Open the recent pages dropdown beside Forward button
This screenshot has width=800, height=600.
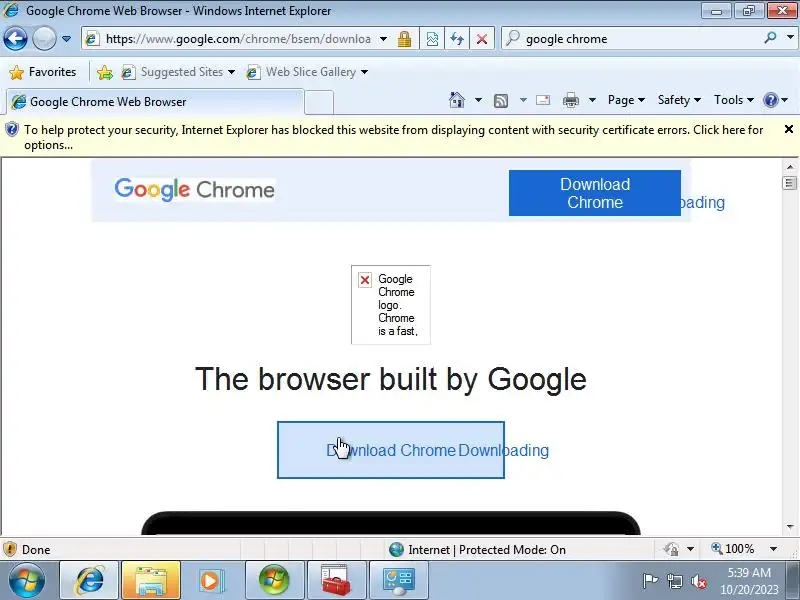tap(66, 39)
